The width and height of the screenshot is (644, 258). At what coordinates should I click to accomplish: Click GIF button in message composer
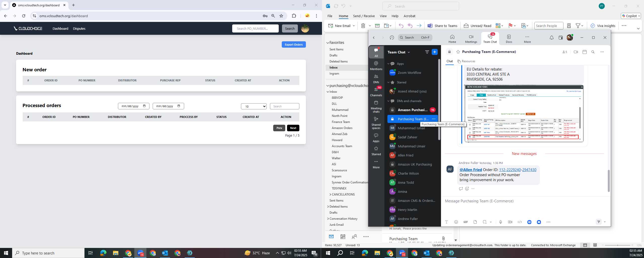465,222
